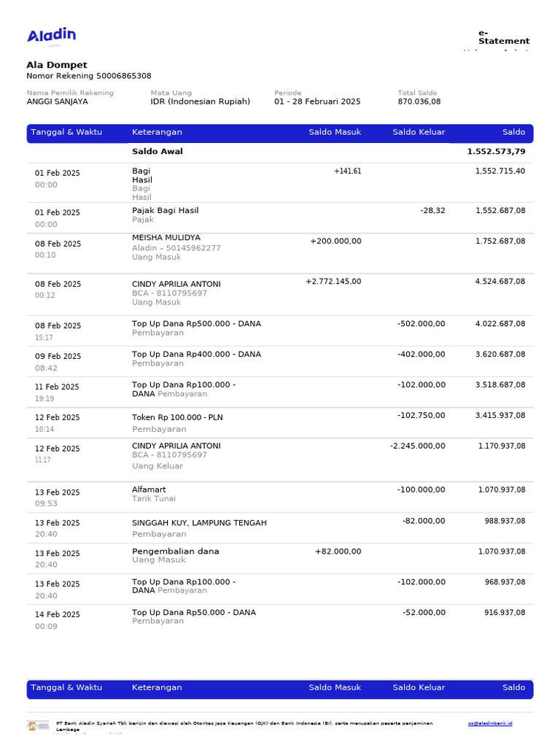Viewport: 560px width, 747px height.
Task: Click the Periode label
Action: 287,93
